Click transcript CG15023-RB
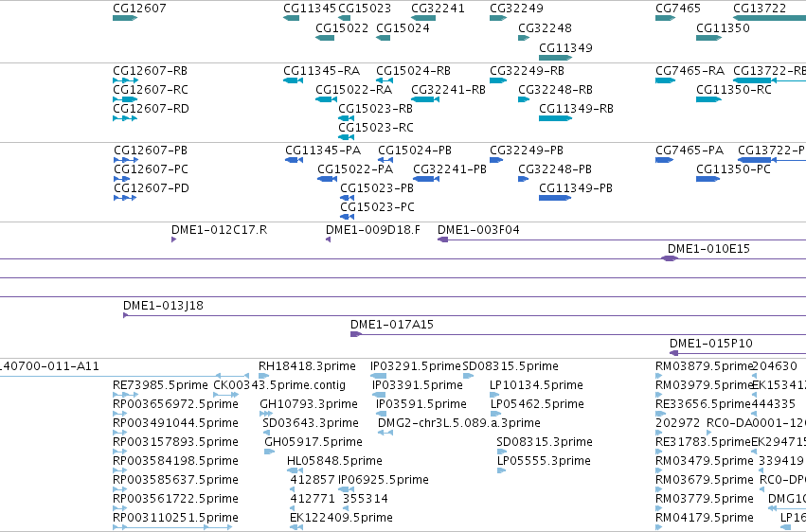This screenshot has width=806, height=532. pyautogui.click(x=346, y=118)
